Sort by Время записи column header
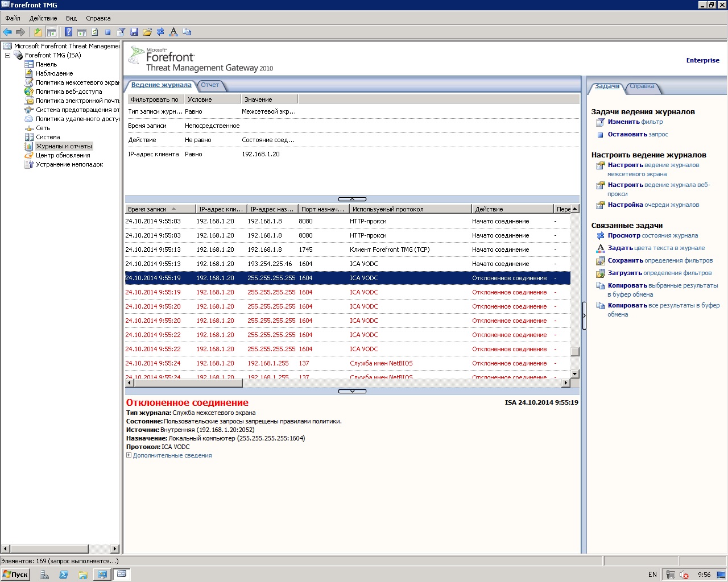 tap(160, 209)
